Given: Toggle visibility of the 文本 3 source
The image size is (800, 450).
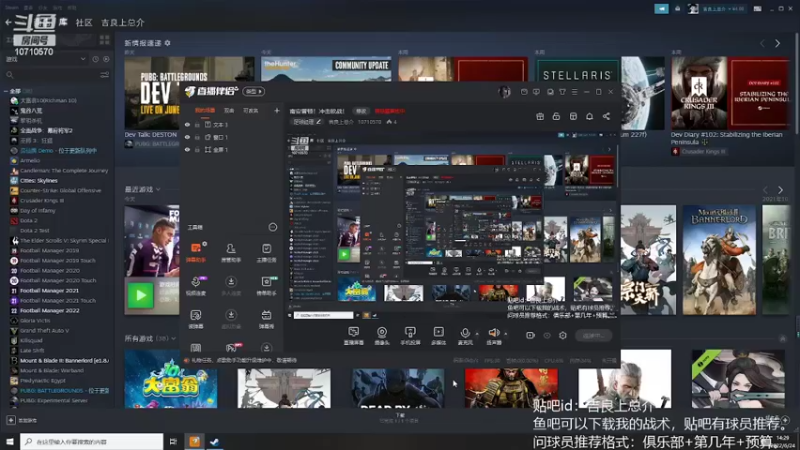Looking at the screenshot, I should pos(187,124).
